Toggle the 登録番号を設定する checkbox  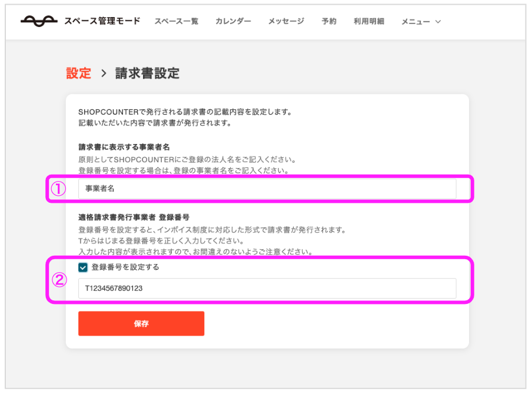click(83, 267)
